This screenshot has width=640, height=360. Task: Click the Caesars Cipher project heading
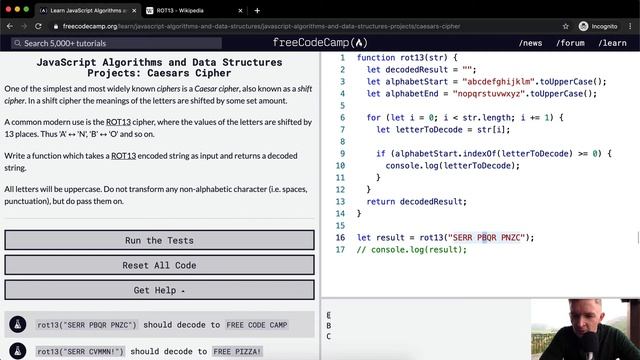point(159,67)
